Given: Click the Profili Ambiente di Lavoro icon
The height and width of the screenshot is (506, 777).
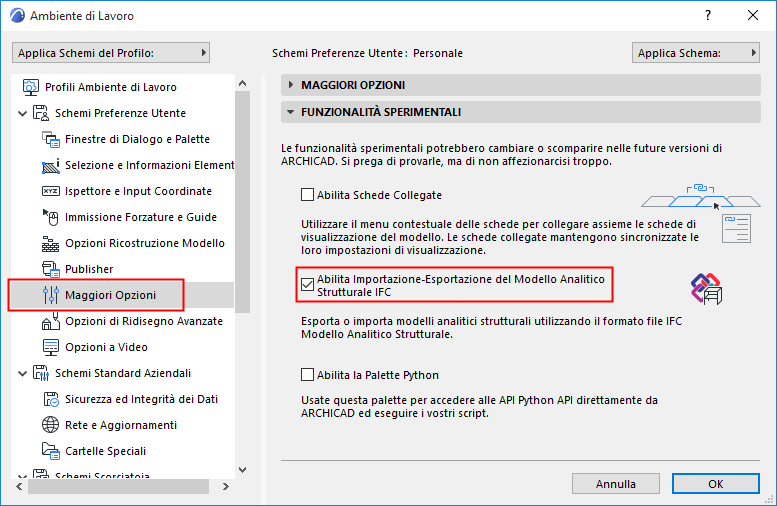Looking at the screenshot, I should pyautogui.click(x=30, y=87).
